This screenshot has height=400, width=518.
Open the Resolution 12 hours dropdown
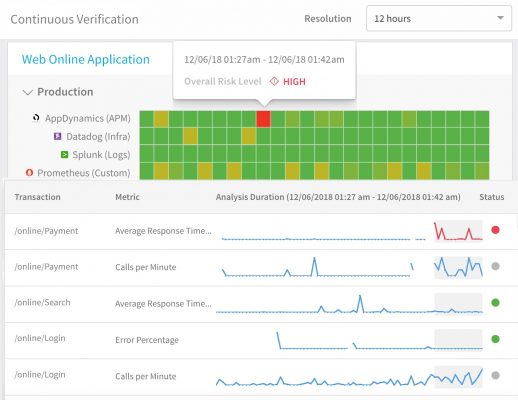pyautogui.click(x=439, y=19)
